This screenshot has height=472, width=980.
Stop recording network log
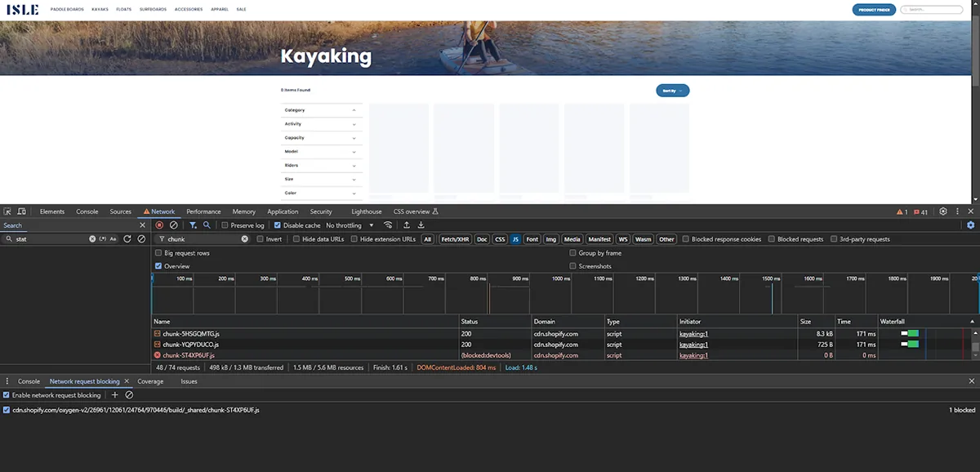[159, 225]
